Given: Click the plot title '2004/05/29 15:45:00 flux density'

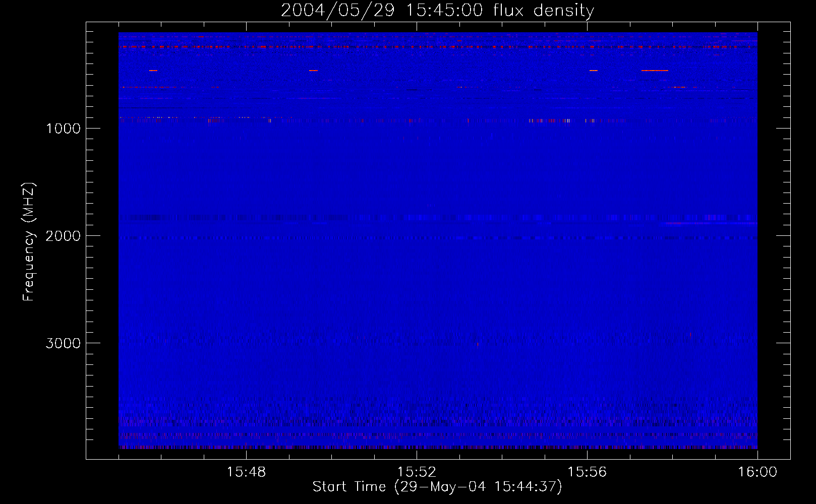Looking at the screenshot, I should pyautogui.click(x=437, y=11).
